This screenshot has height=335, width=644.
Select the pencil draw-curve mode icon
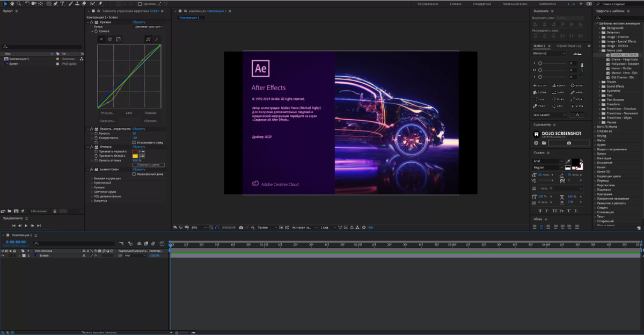157,39
